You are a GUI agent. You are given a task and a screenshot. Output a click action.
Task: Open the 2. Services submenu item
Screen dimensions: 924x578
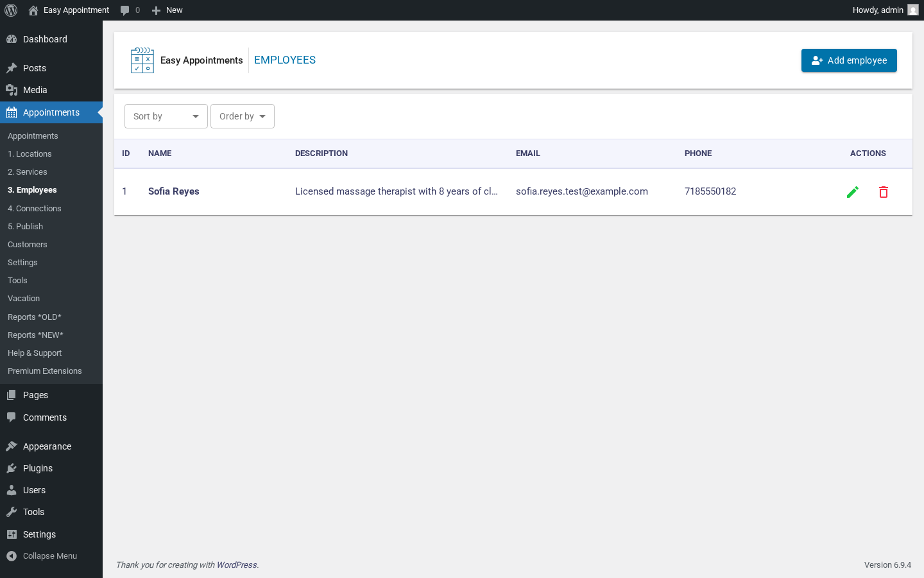[x=28, y=172]
